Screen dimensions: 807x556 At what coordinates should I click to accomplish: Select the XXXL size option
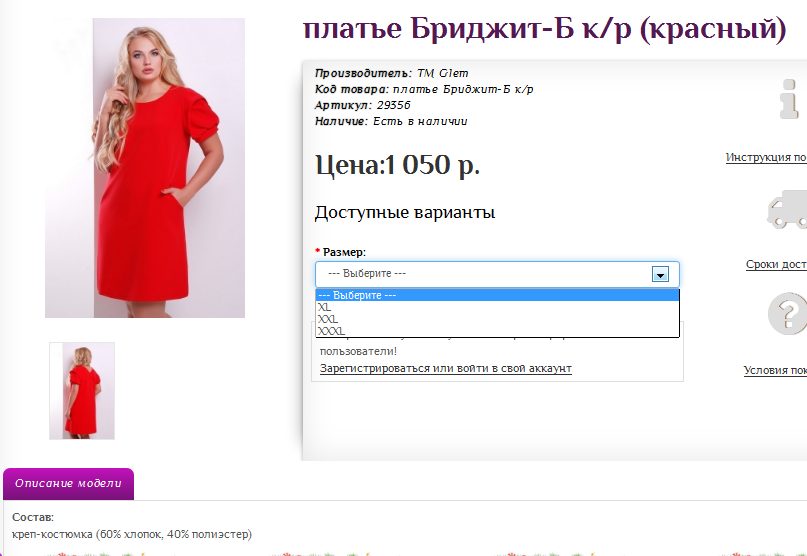click(497, 331)
